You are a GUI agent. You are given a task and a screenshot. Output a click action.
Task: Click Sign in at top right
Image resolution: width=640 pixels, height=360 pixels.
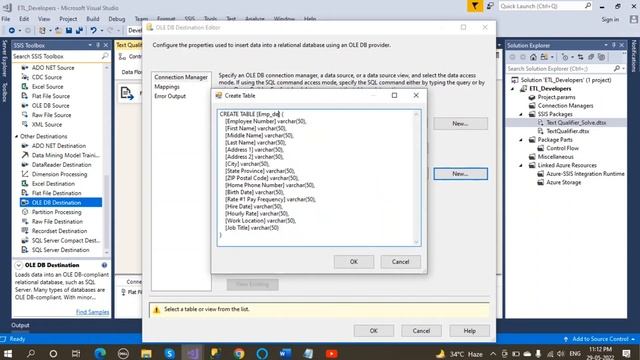click(x=610, y=20)
